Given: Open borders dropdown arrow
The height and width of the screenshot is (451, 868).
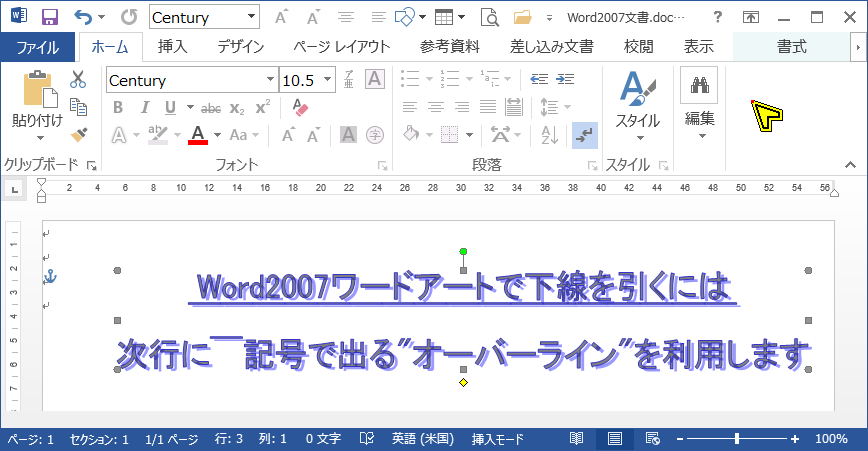Looking at the screenshot, I should click(469, 134).
